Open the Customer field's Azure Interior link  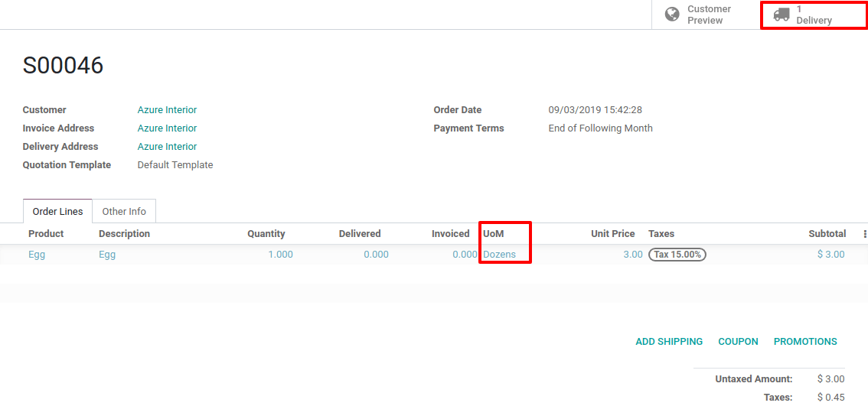point(167,110)
